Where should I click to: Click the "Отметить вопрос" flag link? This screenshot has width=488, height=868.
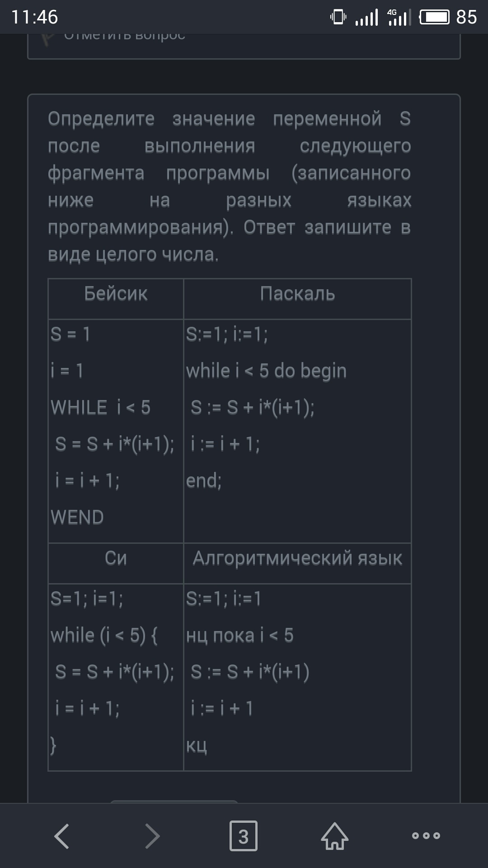click(124, 36)
